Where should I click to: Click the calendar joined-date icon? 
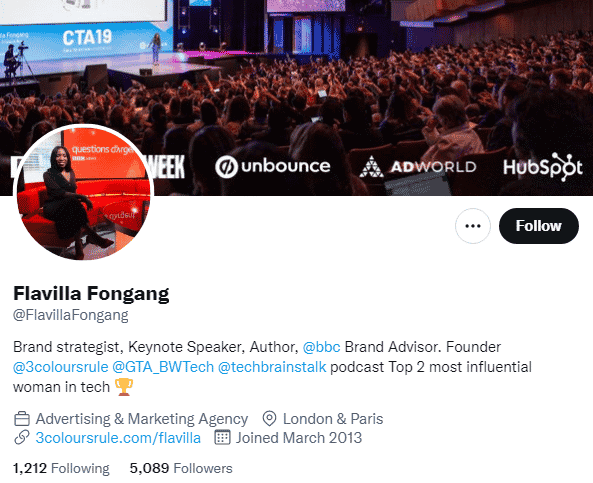coord(222,438)
